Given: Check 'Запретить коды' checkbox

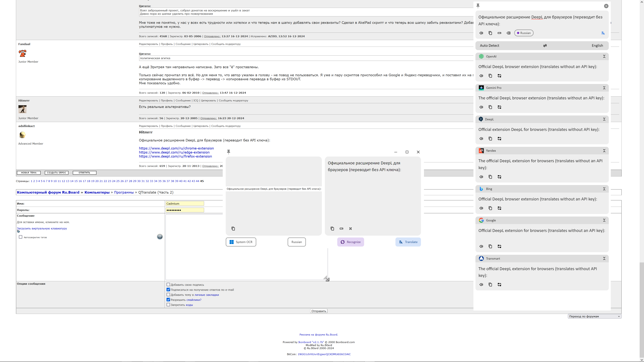Looking at the screenshot, I should click(x=168, y=305).
